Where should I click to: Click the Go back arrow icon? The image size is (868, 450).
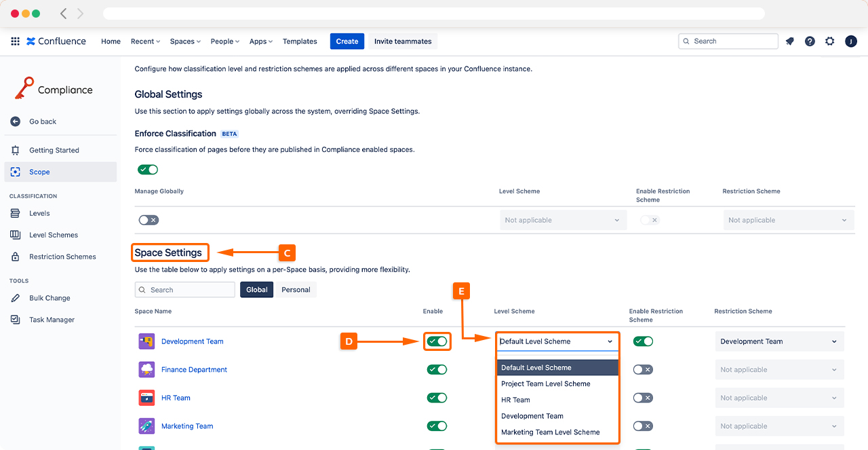click(16, 121)
